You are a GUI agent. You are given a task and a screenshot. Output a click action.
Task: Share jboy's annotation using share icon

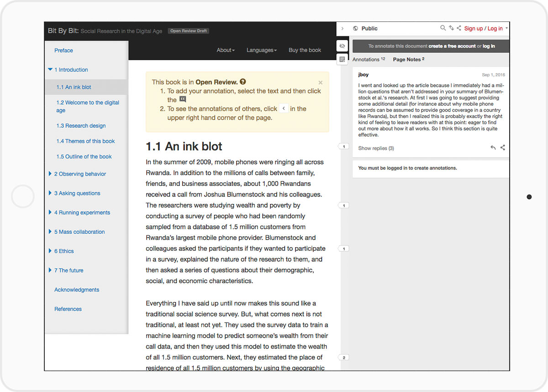[x=503, y=148]
